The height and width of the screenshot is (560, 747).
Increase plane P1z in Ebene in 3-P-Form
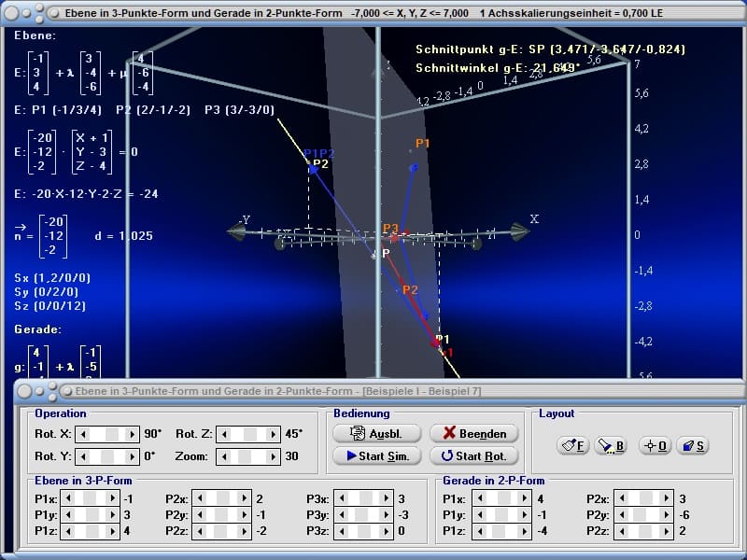click(113, 531)
